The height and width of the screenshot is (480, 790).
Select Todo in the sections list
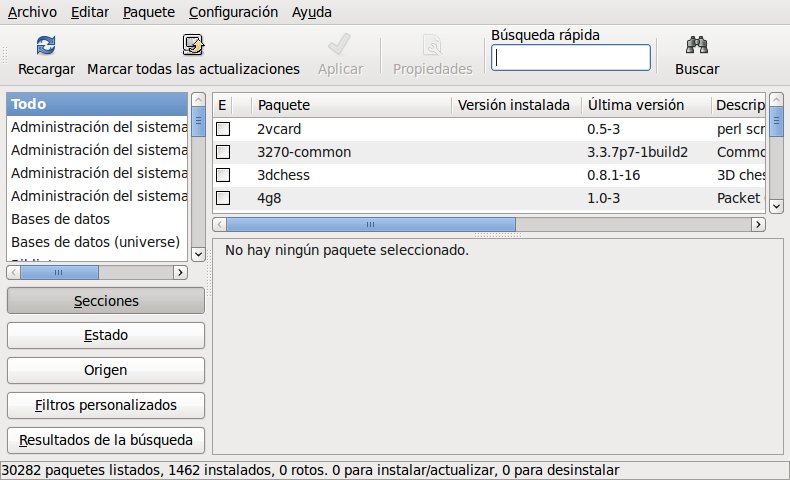pyautogui.click(x=97, y=104)
